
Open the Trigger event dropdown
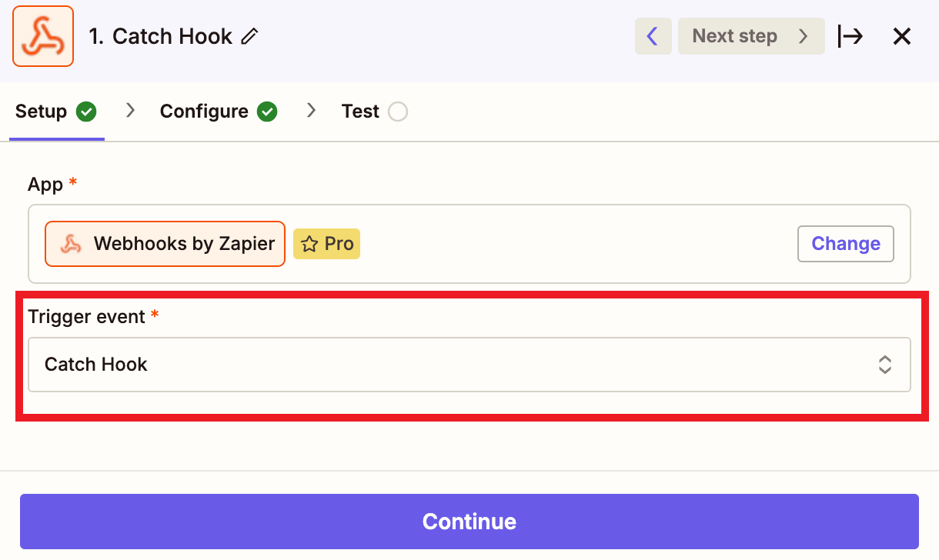469,365
